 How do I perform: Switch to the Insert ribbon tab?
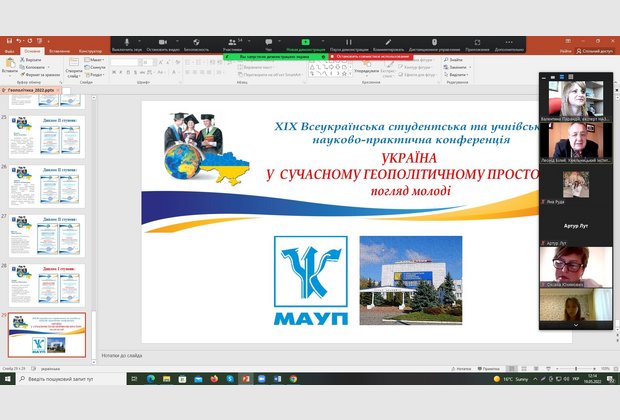(x=58, y=50)
